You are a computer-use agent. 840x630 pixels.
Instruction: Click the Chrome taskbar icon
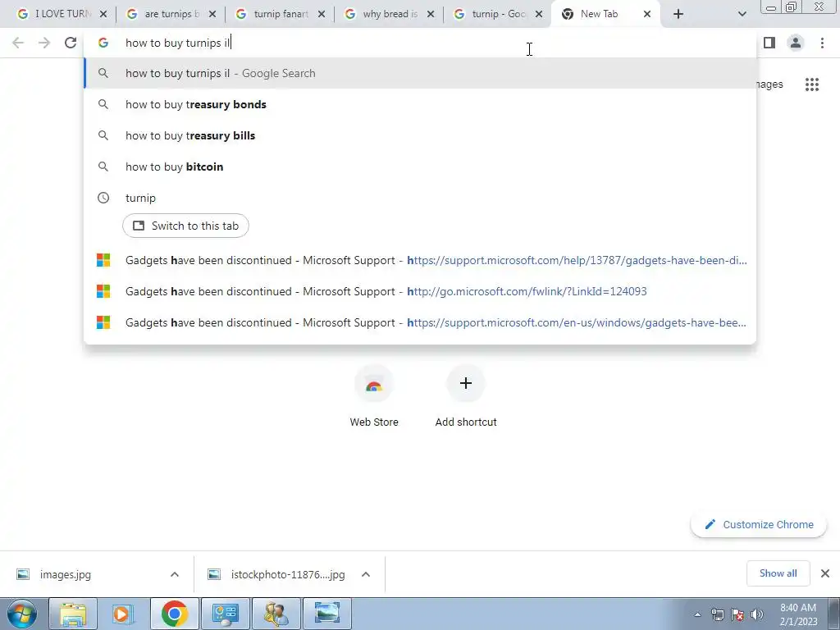[x=174, y=614]
